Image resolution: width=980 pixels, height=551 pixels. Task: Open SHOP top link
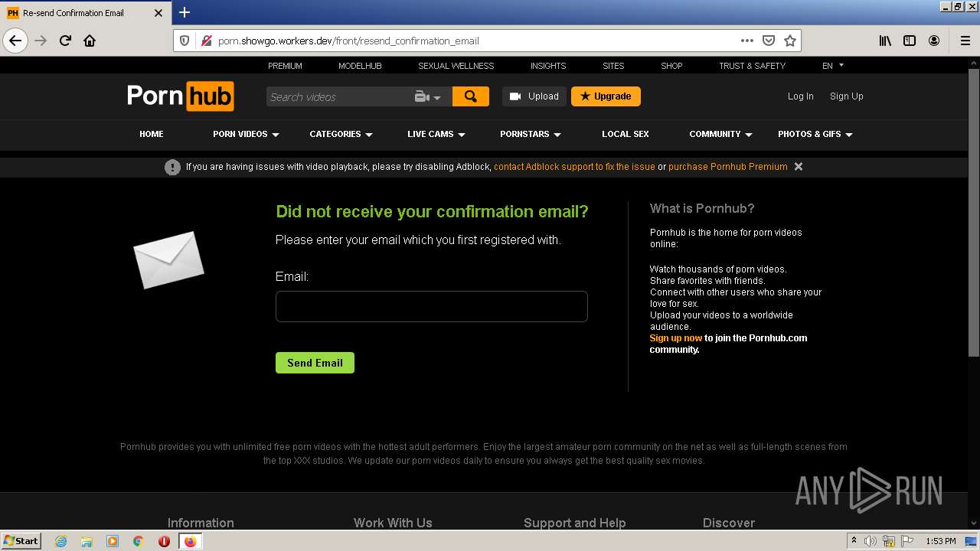point(671,66)
